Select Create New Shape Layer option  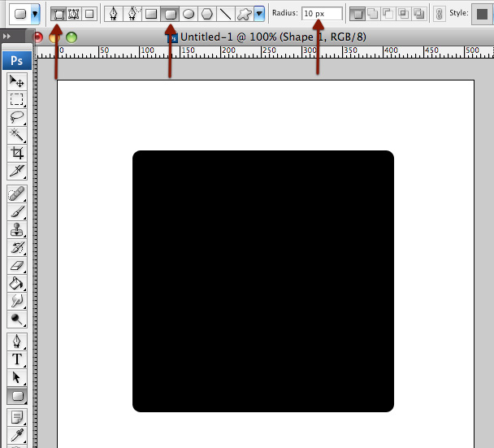click(357, 14)
